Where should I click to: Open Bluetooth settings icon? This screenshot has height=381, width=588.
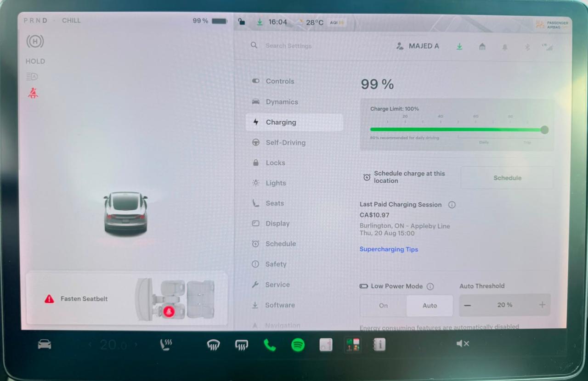527,47
